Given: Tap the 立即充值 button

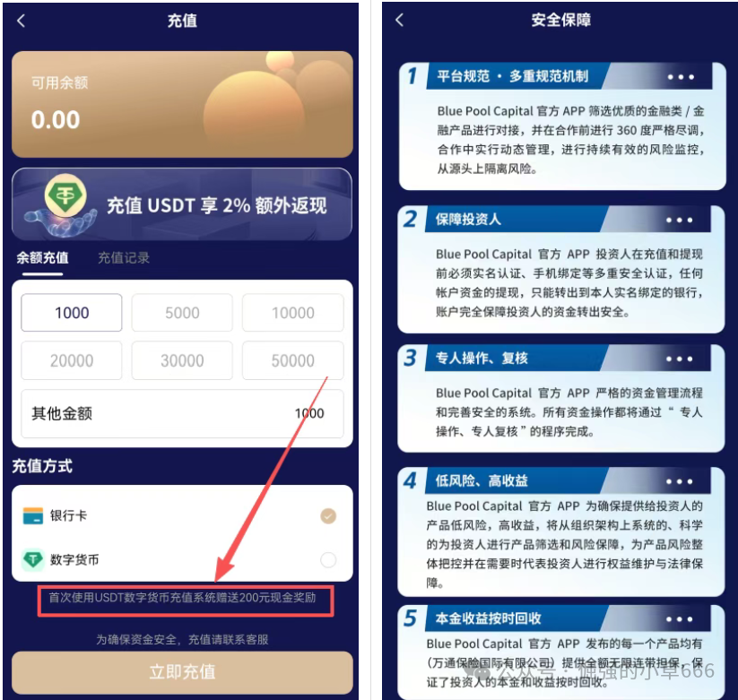Looking at the screenshot, I should [x=182, y=672].
